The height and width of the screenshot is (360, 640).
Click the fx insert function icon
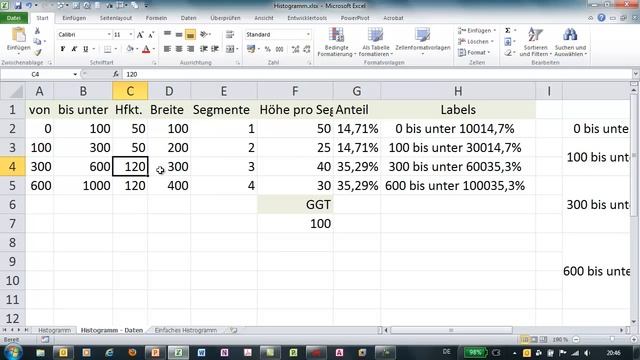(116, 74)
